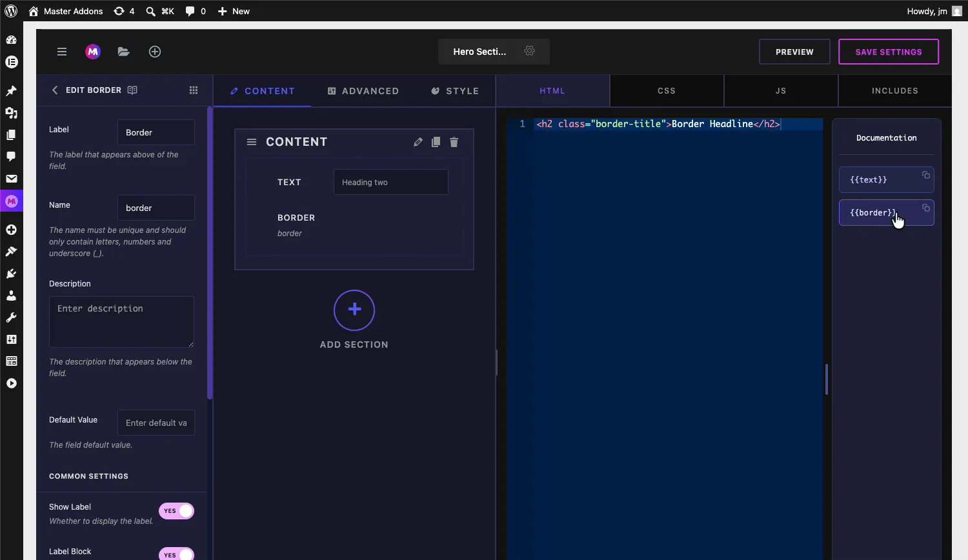
Task: Click the play circle icon in sidebar
Action: 11,383
